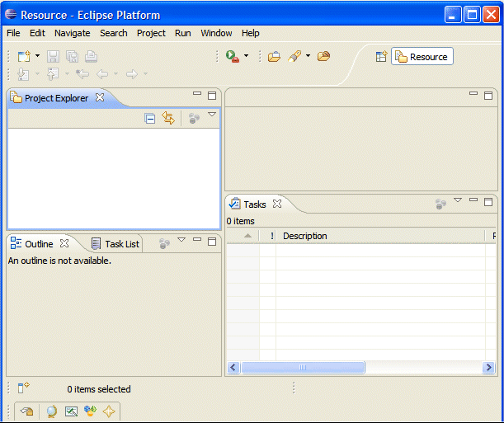Click the Forward navigation arrow
This screenshot has height=423, width=504.
pyautogui.click(x=132, y=74)
